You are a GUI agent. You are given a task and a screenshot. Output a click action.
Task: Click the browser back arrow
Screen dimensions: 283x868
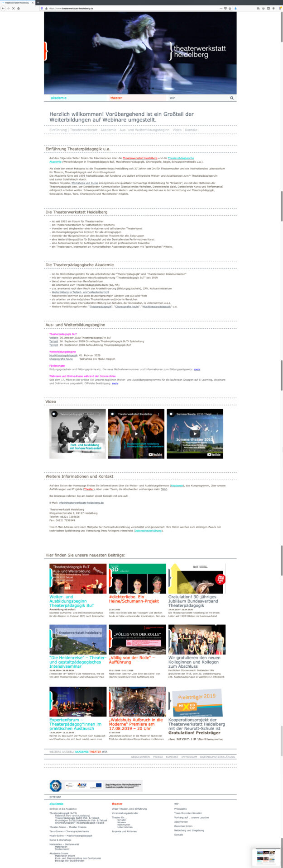3,8
